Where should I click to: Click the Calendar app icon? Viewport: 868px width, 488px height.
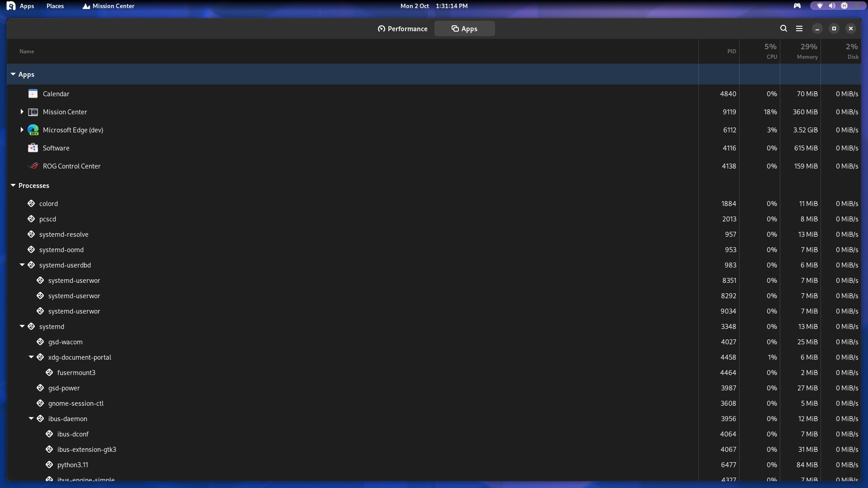tap(33, 94)
